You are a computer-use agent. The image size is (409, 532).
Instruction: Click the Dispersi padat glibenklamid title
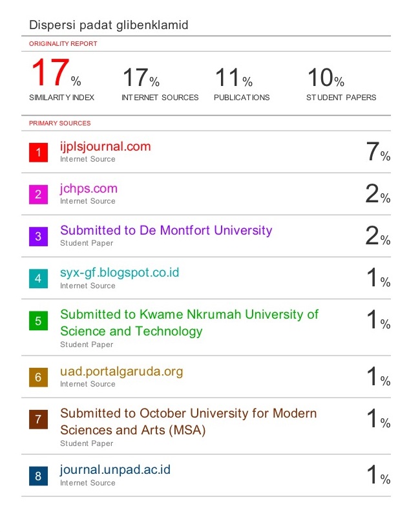(109, 25)
